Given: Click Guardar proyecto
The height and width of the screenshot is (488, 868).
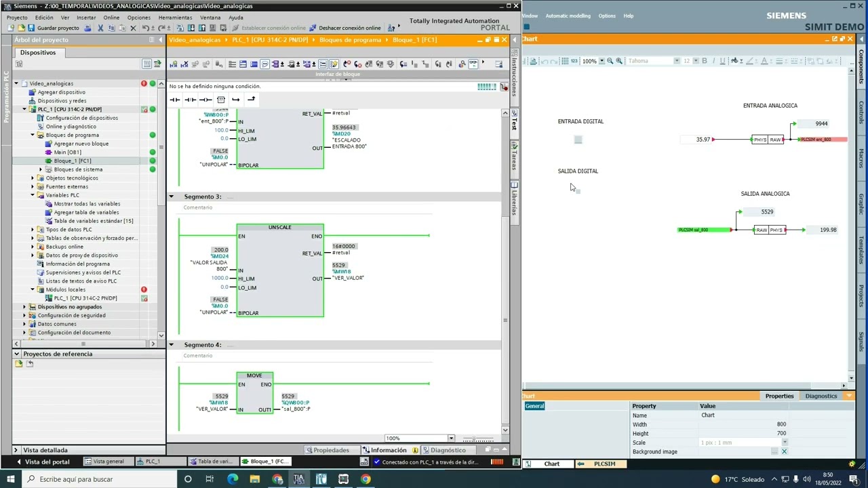Looking at the screenshot, I should pos(53,28).
